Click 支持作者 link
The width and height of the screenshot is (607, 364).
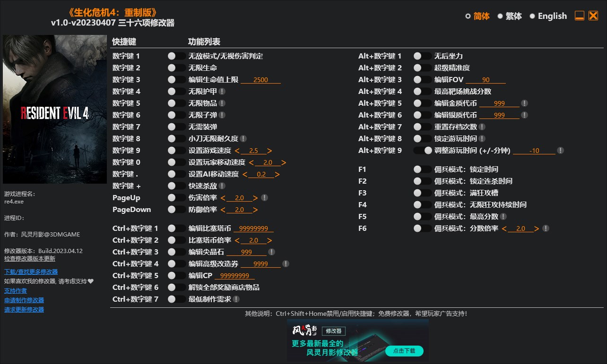click(x=16, y=290)
